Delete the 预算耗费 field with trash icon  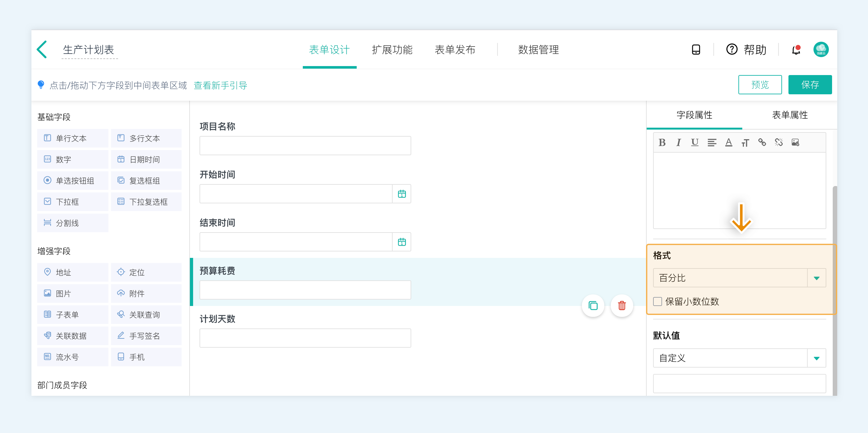tap(622, 305)
